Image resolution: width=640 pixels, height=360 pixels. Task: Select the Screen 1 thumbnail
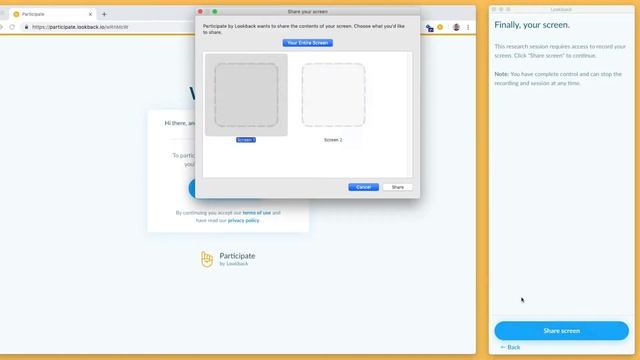pyautogui.click(x=246, y=95)
